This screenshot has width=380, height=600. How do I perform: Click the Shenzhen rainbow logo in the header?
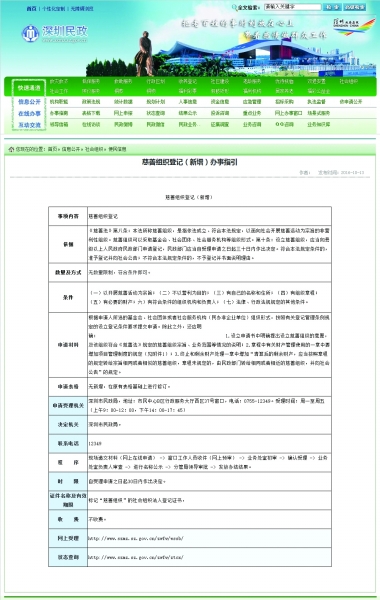tap(353, 27)
